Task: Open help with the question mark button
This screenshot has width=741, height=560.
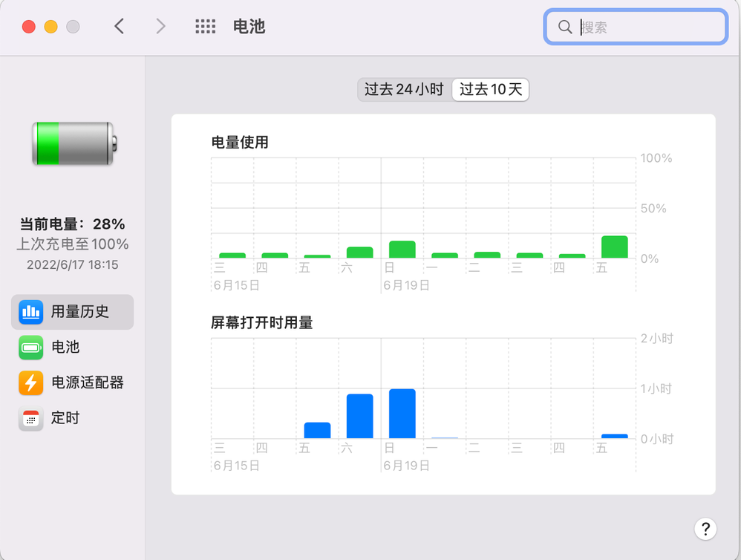Action: 705,529
